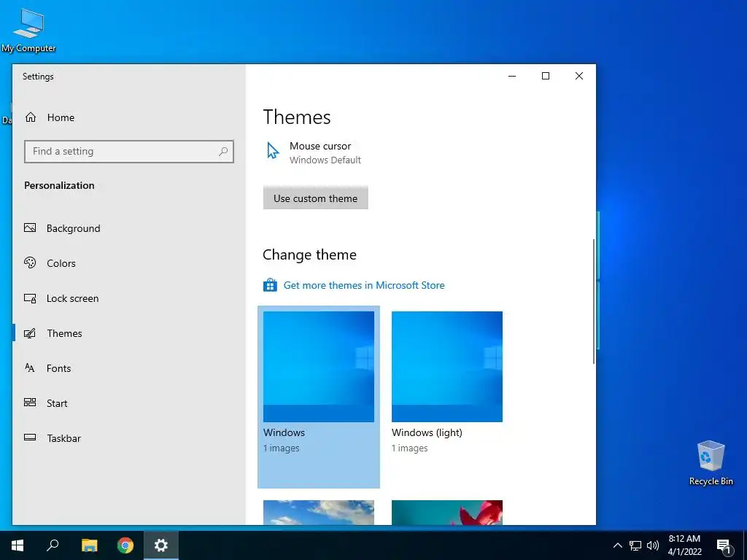Screen dimensions: 747x560
Task: Click the Personalization heading
Action: coord(59,186)
